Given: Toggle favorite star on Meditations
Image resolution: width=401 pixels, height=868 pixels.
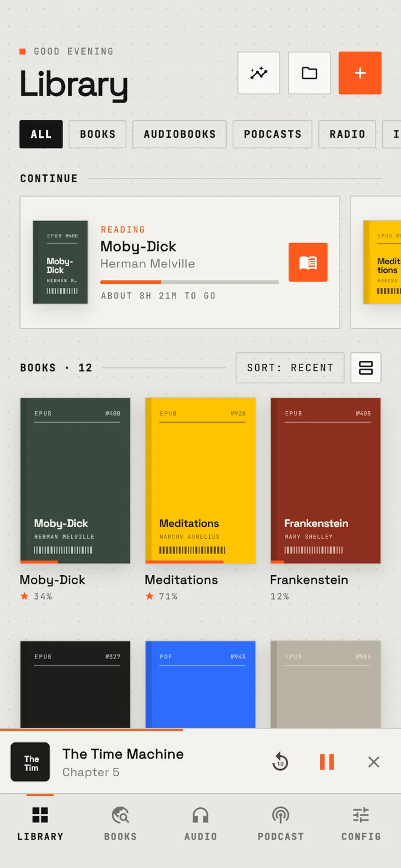Looking at the screenshot, I should click(x=149, y=596).
